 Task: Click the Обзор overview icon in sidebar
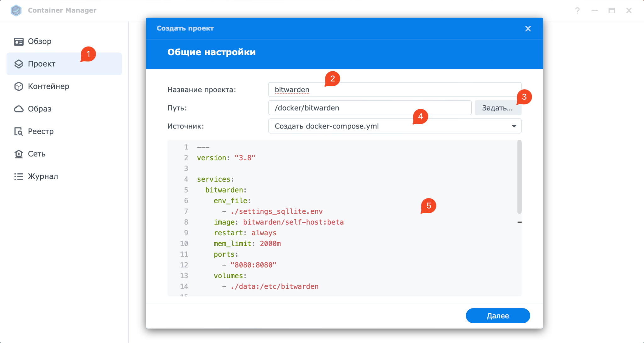19,41
